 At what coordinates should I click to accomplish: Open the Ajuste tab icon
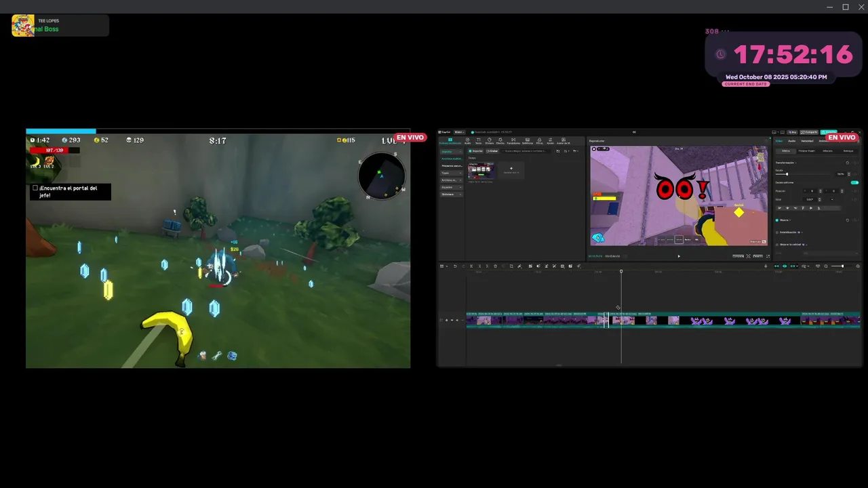550,140
